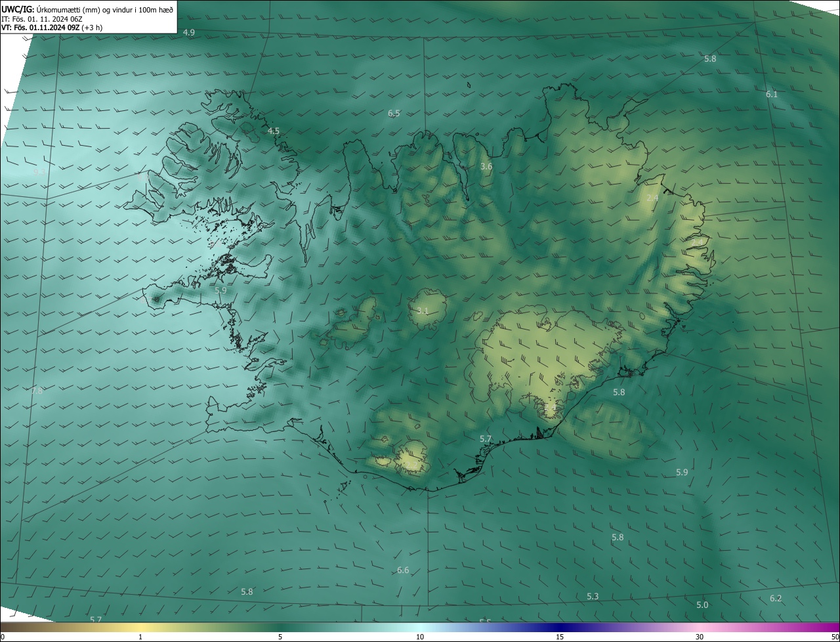The image size is (840, 642).
Task: Click the 10 tick on the color scale
Action: tap(420, 637)
